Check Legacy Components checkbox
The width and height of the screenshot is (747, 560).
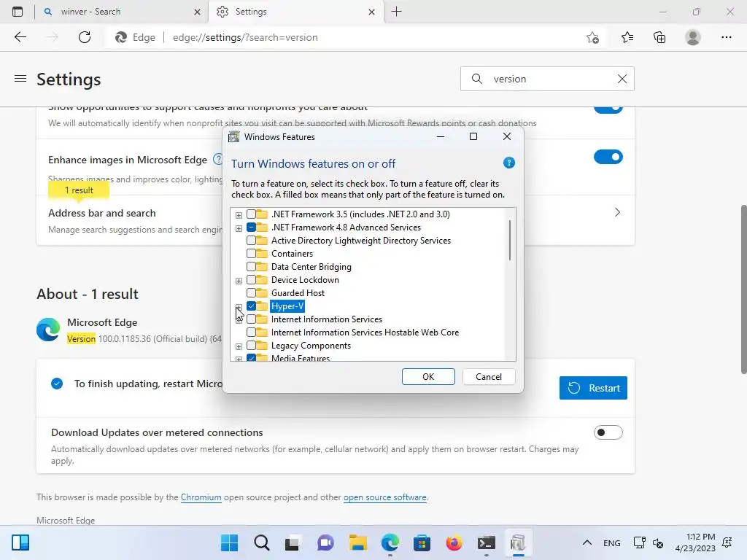[x=251, y=345]
